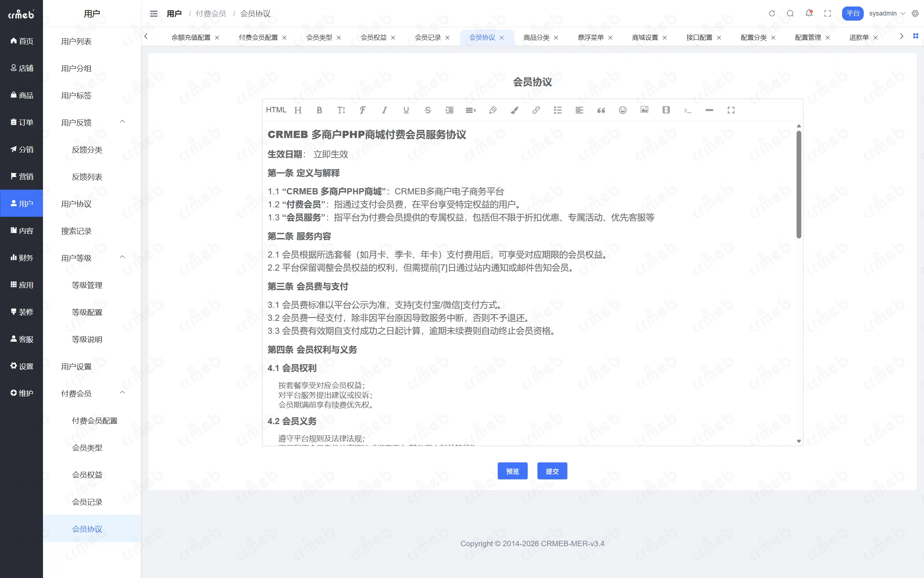Collapse the 付费会员 submenu
The height and width of the screenshot is (578, 924).
point(122,393)
